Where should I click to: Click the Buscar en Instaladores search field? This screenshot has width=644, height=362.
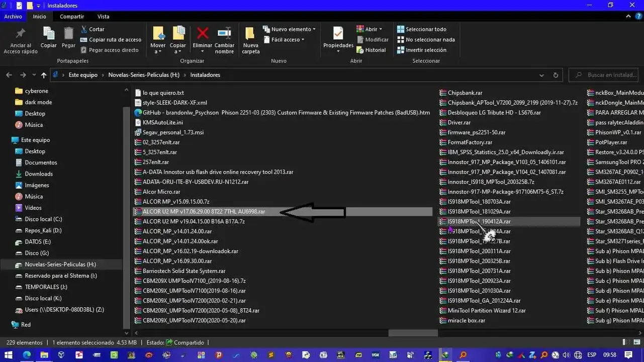pos(603,75)
